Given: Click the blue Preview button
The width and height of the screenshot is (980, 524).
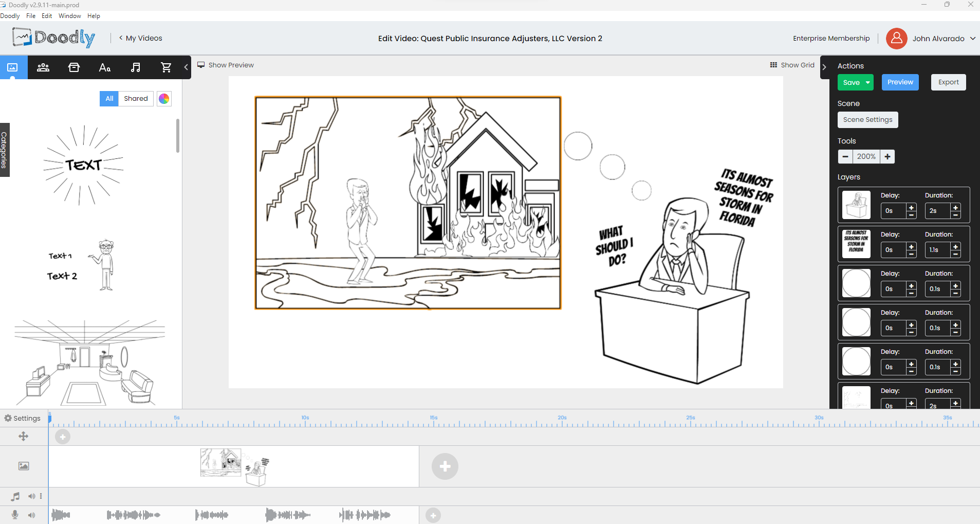Looking at the screenshot, I should tap(900, 82).
